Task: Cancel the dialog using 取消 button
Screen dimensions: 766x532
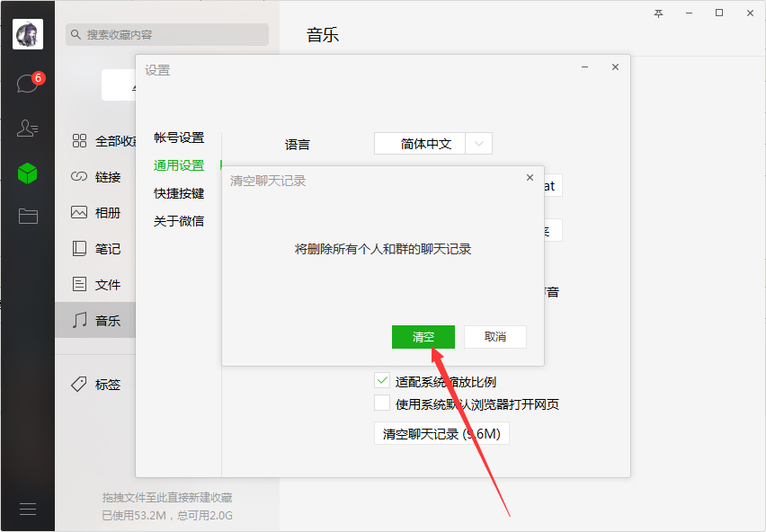Action: tap(494, 336)
